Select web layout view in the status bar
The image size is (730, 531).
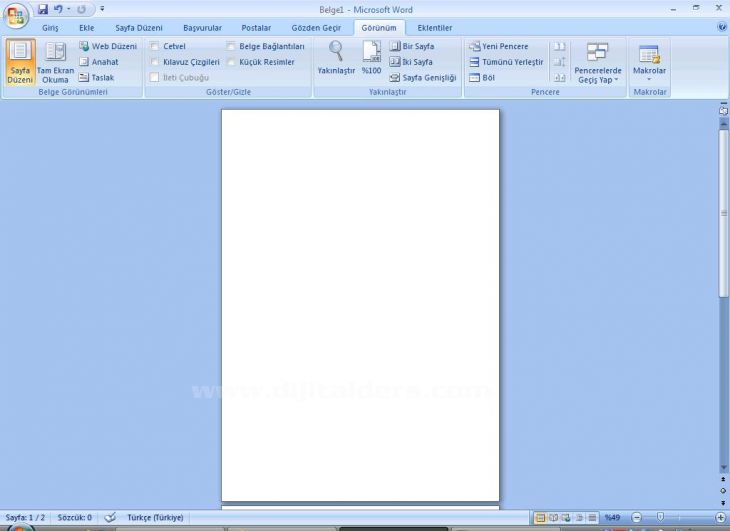pyautogui.click(x=566, y=518)
